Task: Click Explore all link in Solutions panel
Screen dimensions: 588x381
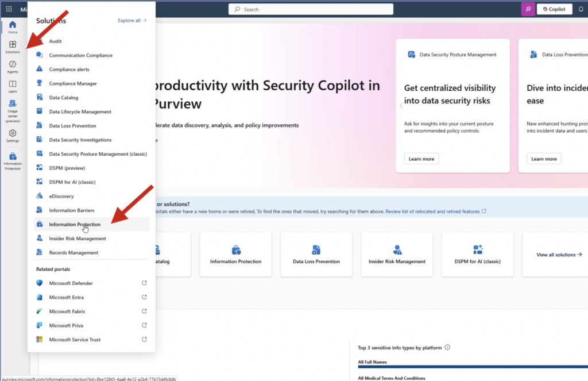Action: (x=132, y=20)
